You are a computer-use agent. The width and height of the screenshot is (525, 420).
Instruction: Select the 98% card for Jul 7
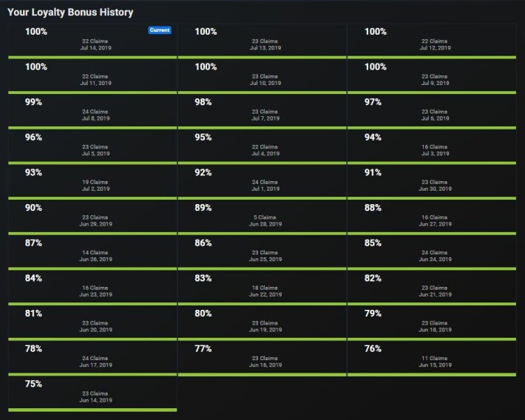[262, 112]
